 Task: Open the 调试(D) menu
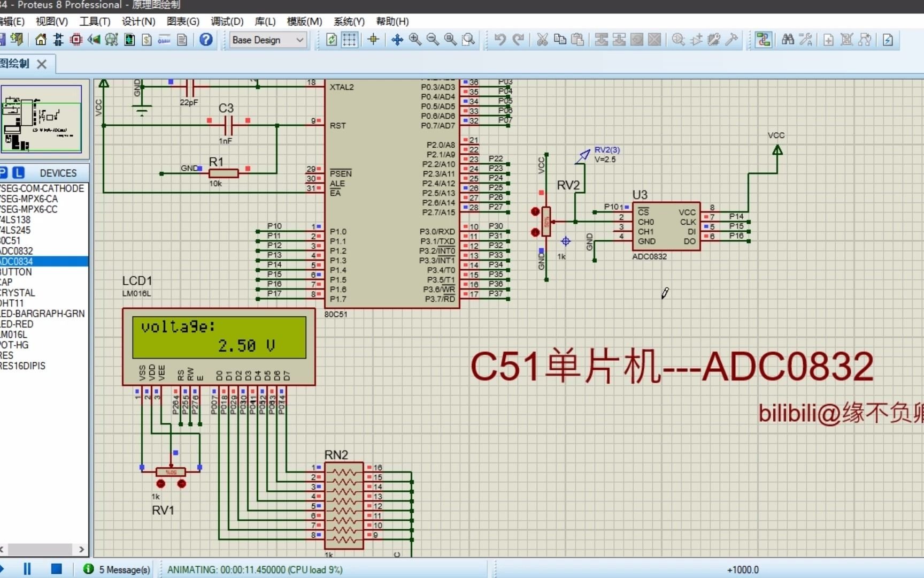(227, 21)
